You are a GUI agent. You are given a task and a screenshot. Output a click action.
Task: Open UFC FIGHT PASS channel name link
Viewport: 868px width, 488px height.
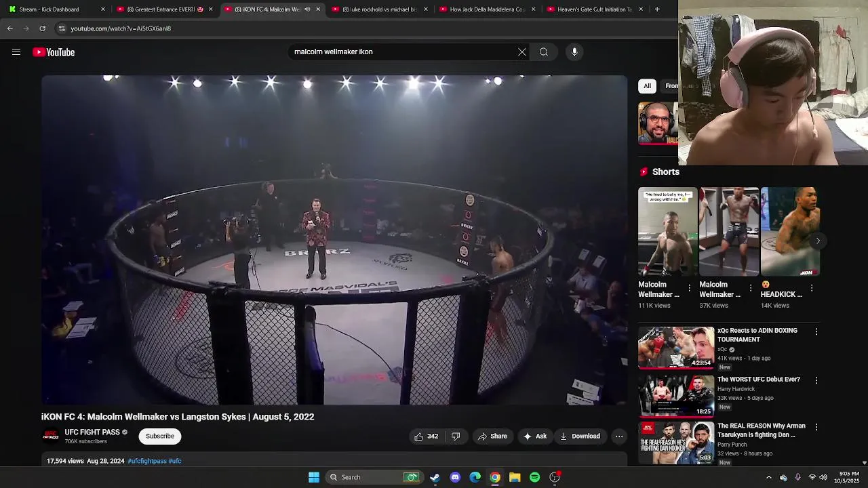(92, 432)
